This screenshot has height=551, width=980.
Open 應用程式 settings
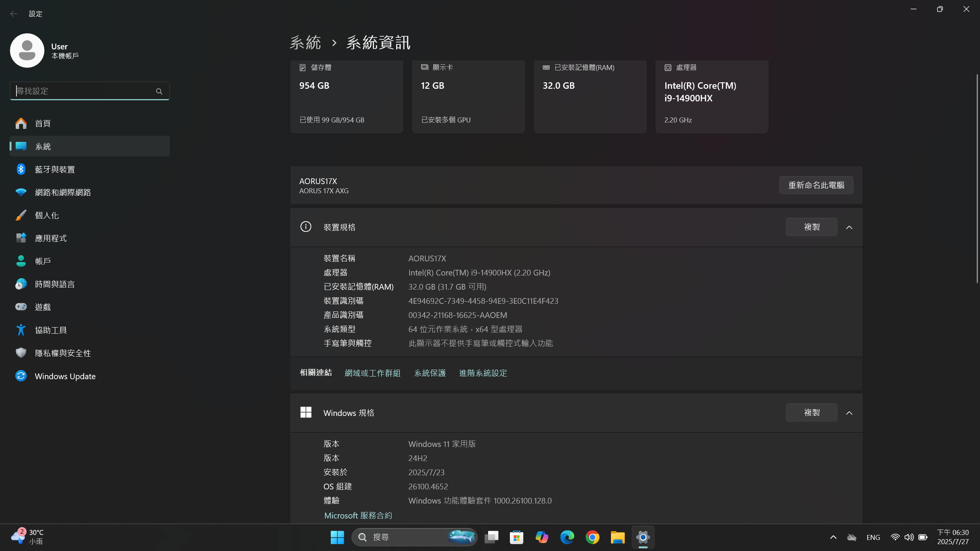(x=90, y=238)
